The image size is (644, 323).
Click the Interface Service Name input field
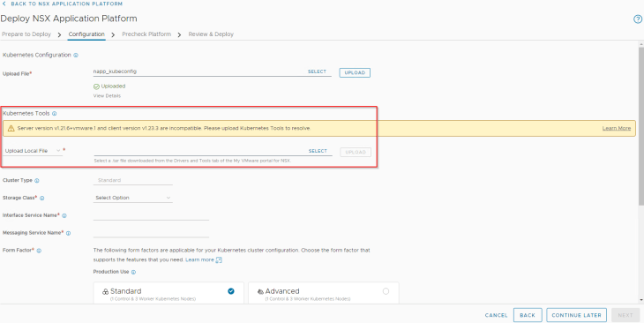151,215
